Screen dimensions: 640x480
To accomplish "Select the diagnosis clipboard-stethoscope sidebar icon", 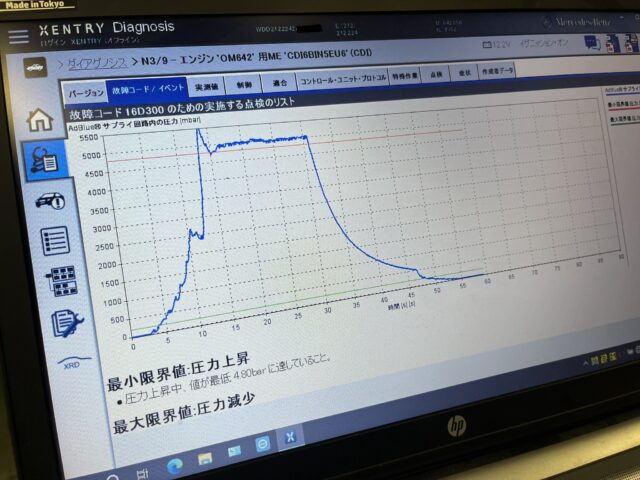I will (x=44, y=160).
